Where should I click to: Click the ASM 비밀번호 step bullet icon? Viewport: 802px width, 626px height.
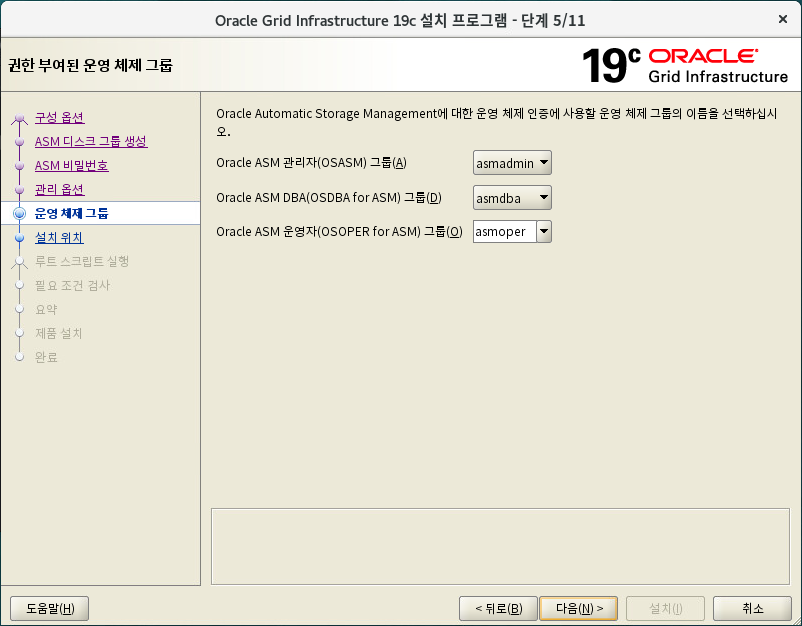coord(19,166)
